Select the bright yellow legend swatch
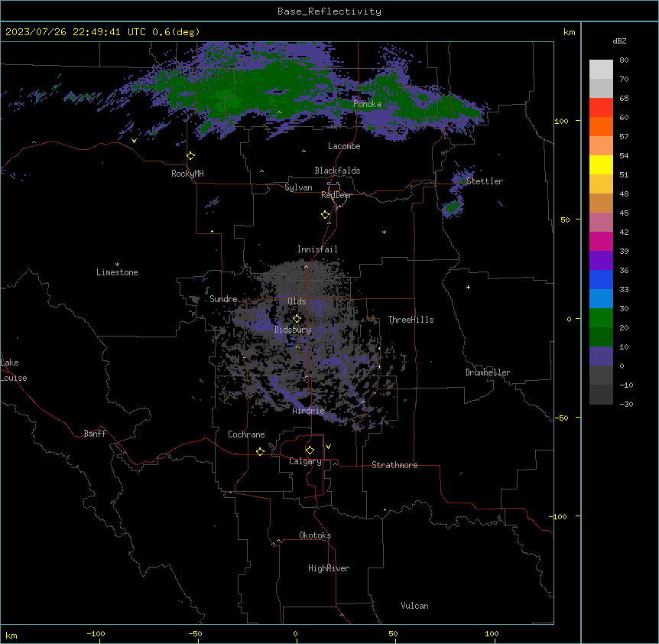This screenshot has height=644, width=659. (x=601, y=164)
